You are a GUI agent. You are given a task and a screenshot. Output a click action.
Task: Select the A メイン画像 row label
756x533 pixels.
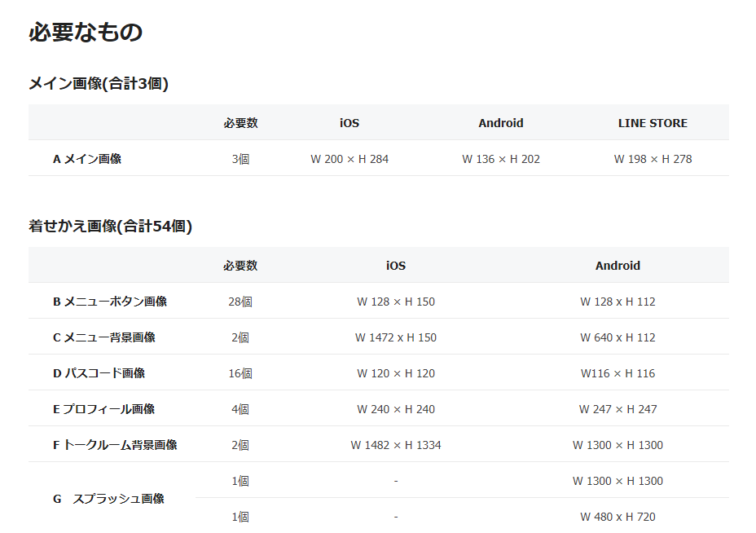[87, 159]
